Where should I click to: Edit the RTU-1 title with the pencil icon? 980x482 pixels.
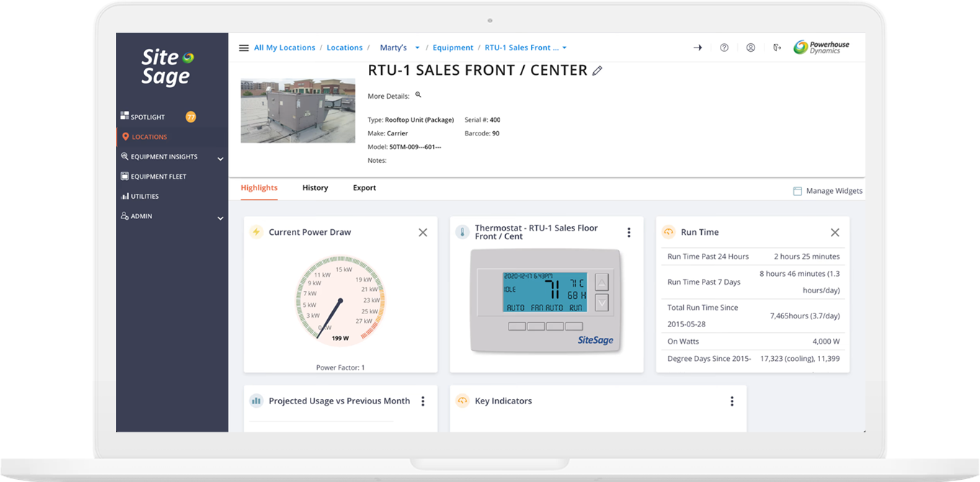tap(597, 71)
